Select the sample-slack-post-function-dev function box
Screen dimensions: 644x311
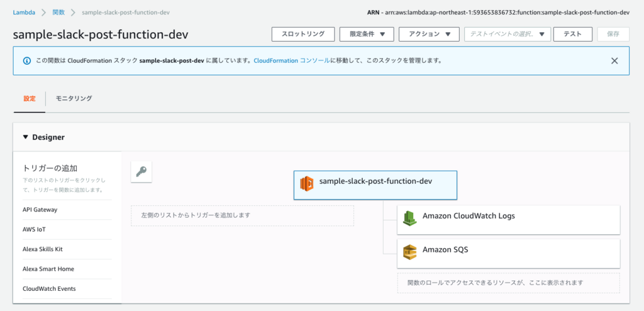[x=375, y=185]
